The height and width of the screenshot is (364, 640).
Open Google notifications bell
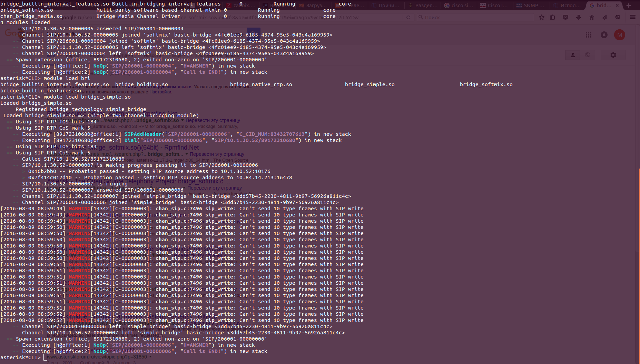(x=604, y=35)
